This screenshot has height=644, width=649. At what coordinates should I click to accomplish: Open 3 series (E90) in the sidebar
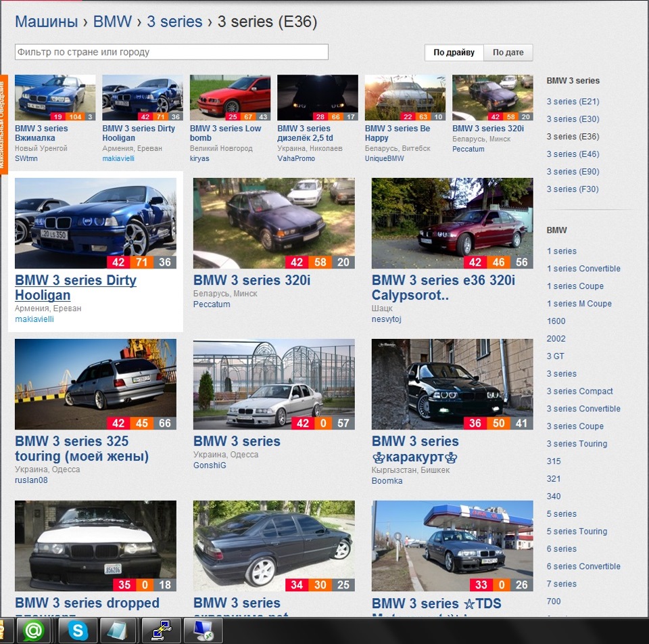[x=573, y=171]
